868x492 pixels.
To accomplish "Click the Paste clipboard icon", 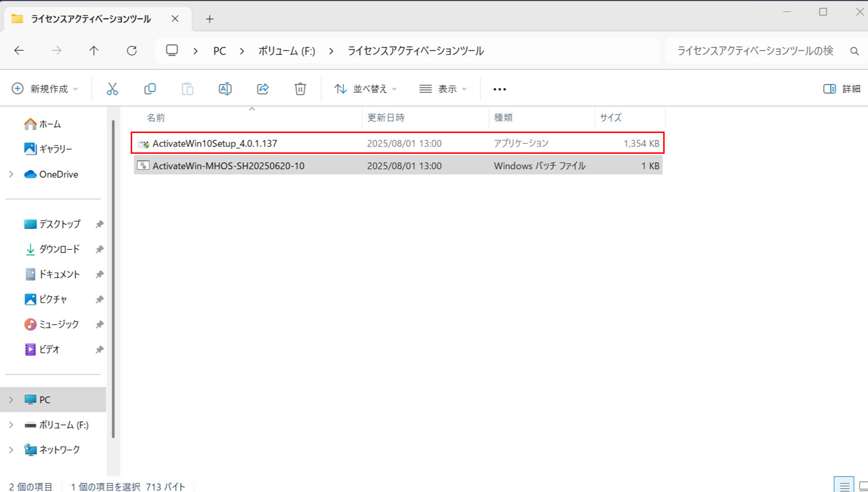I will click(187, 89).
